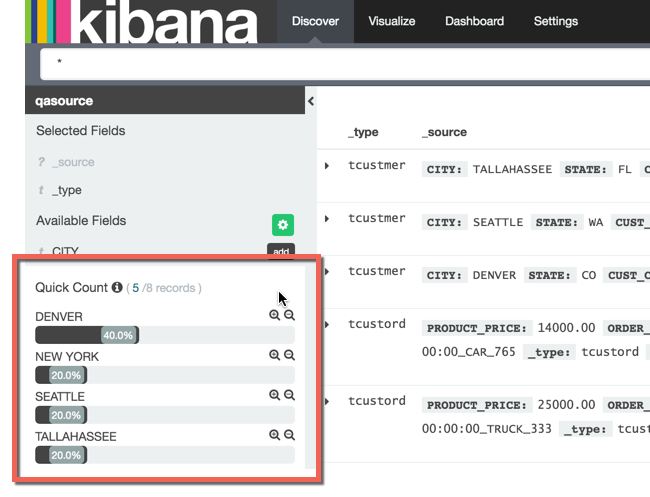Filter for DENVER value with plus magnifier
The height and width of the screenshot is (497, 650).
(274, 315)
